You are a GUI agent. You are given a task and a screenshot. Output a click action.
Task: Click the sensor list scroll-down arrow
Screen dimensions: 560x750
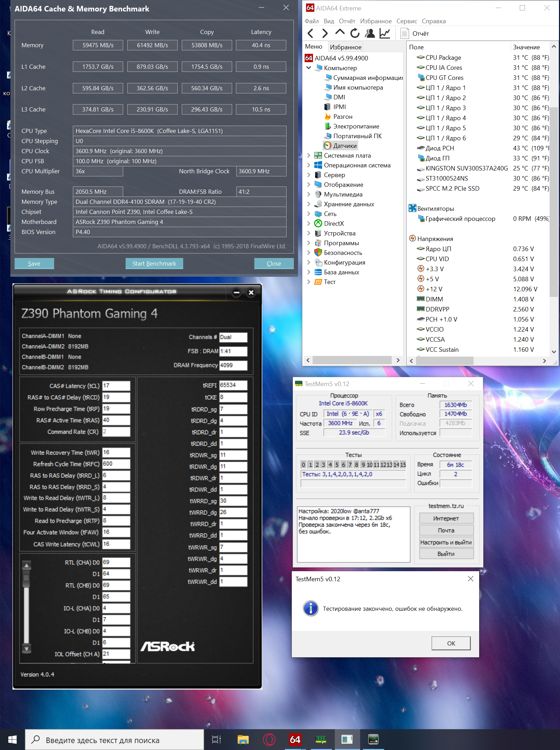(554, 352)
